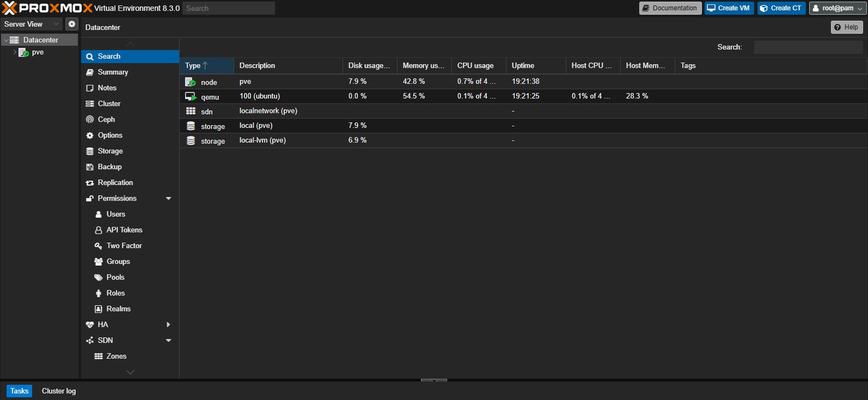Select the 'local-lvm (pve)' row
Screen dimensions: 868x400
coord(523,140)
